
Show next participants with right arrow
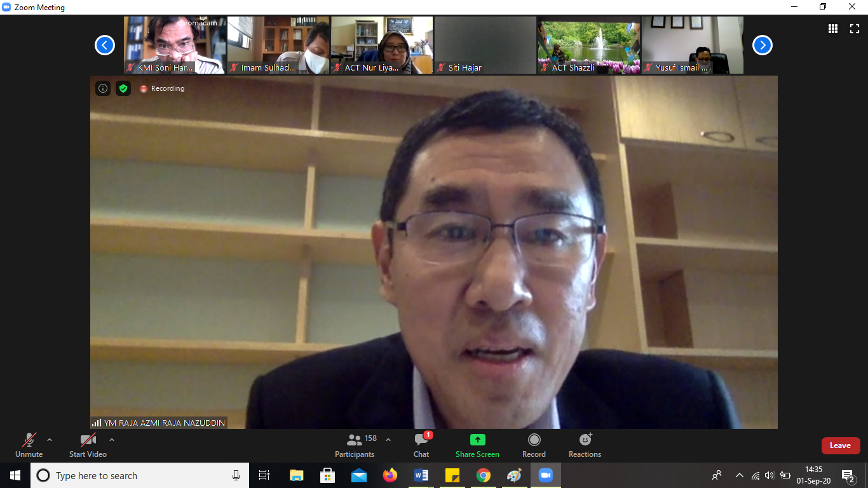point(762,45)
